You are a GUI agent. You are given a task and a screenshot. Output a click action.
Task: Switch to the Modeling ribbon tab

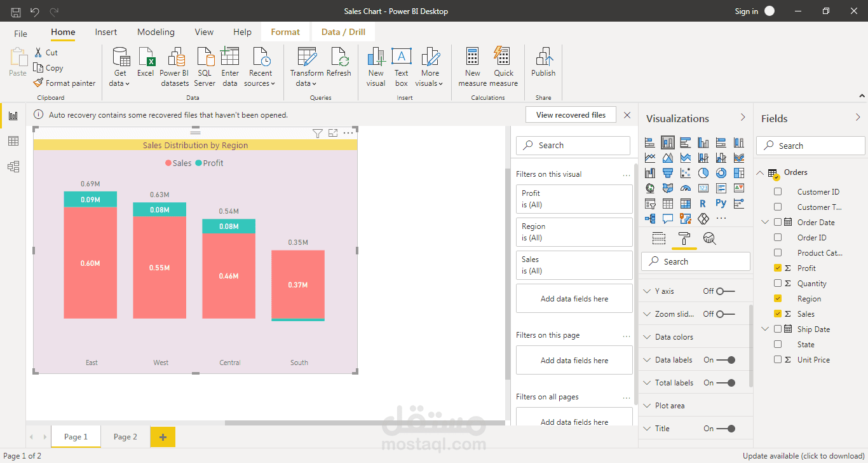click(156, 32)
